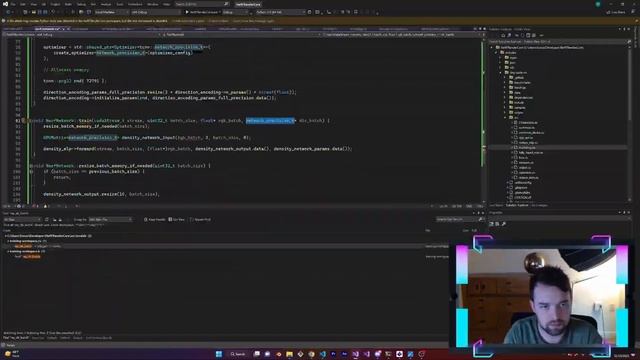The width and height of the screenshot is (640, 360).
Task: Select reduce_sum.cu in the tree
Action: 529,178
